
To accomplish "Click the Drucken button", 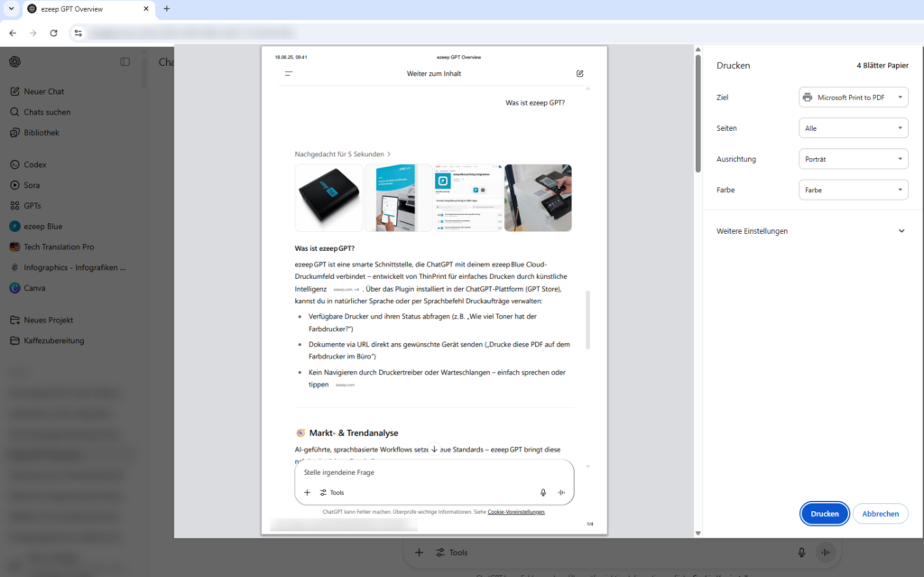I will [825, 514].
